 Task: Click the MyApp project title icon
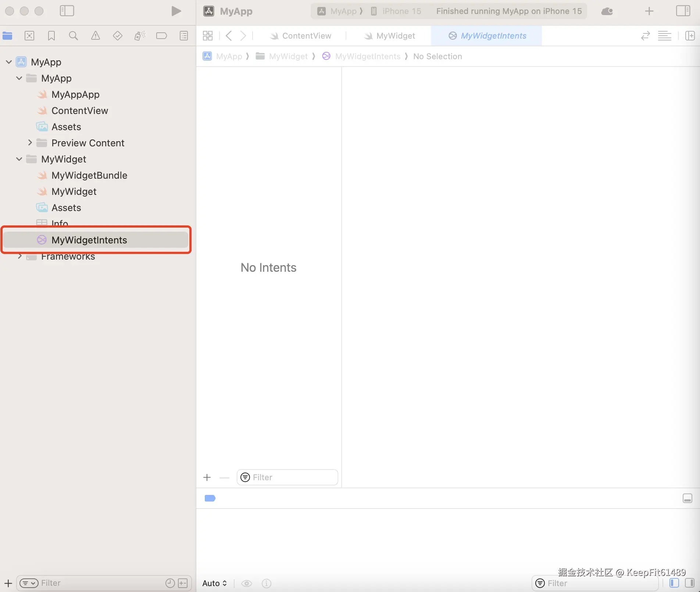coord(209,11)
